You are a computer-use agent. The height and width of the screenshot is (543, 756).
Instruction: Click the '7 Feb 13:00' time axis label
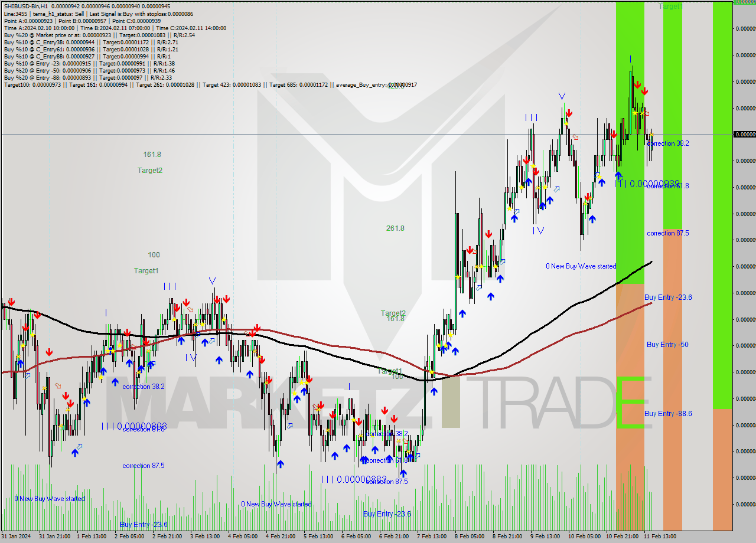tap(432, 537)
